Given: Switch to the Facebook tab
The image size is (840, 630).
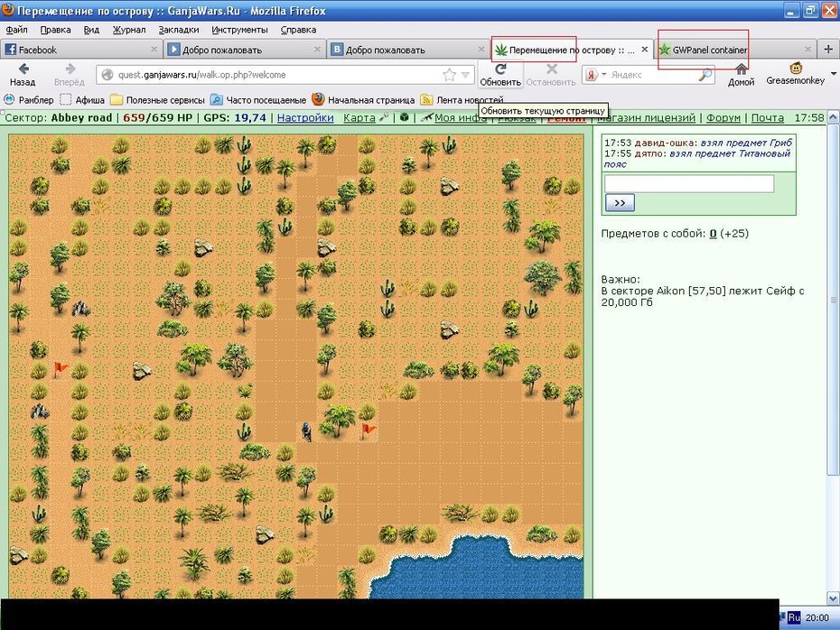Looking at the screenshot, I should 81,50.
